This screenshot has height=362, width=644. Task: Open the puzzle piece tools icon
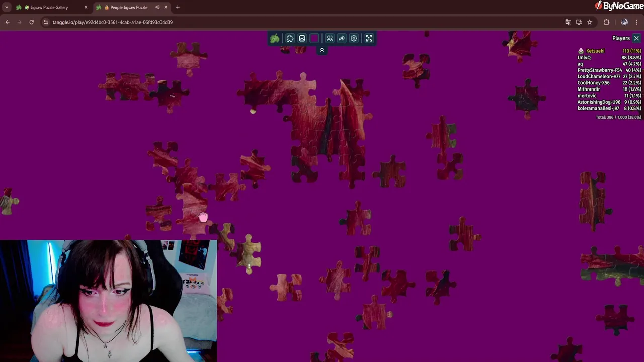click(290, 38)
